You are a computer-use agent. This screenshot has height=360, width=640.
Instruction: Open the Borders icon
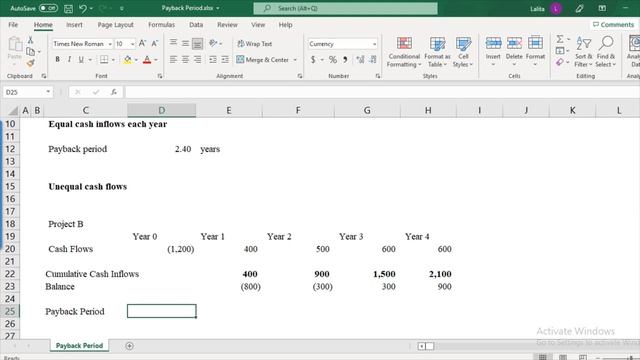coord(104,60)
